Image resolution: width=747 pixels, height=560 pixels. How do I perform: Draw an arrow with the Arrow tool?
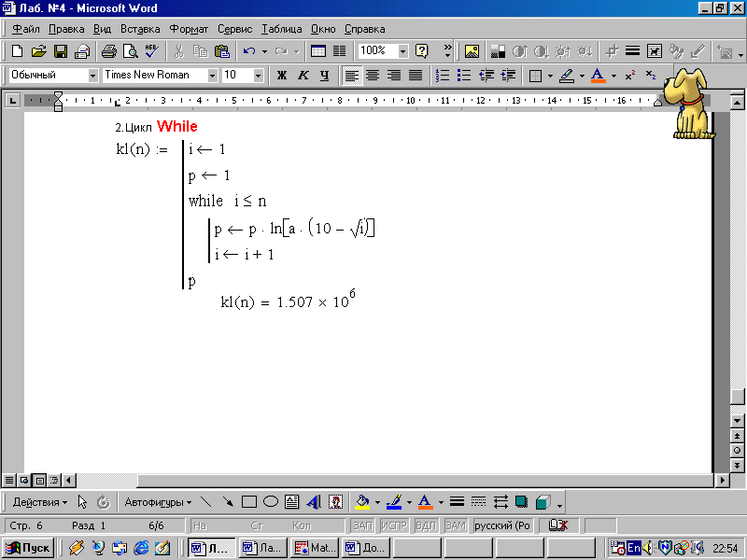tap(228, 502)
